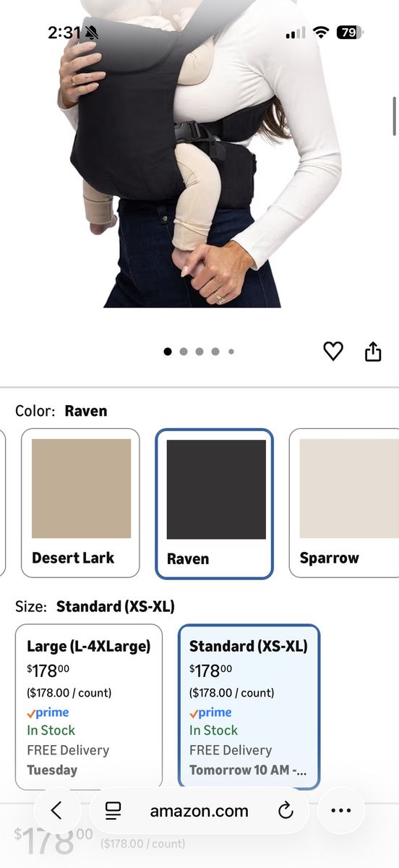
Task: Open the three-dot more menu
Action: 340,811
